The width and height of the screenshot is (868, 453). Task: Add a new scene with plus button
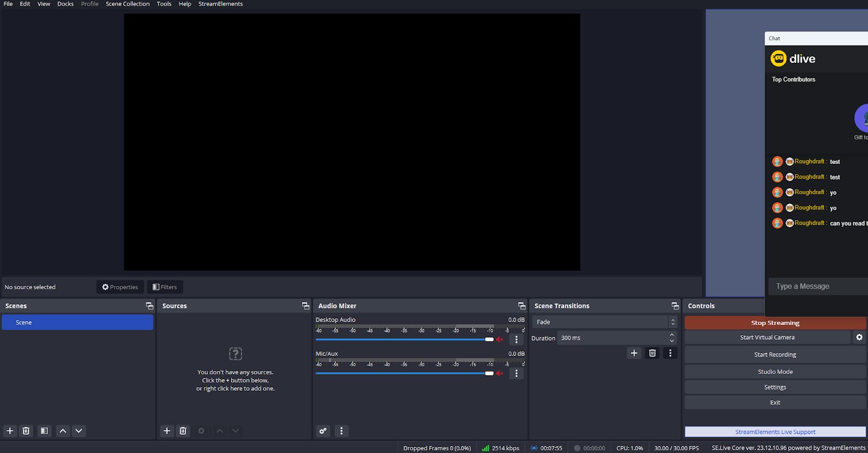tap(10, 431)
